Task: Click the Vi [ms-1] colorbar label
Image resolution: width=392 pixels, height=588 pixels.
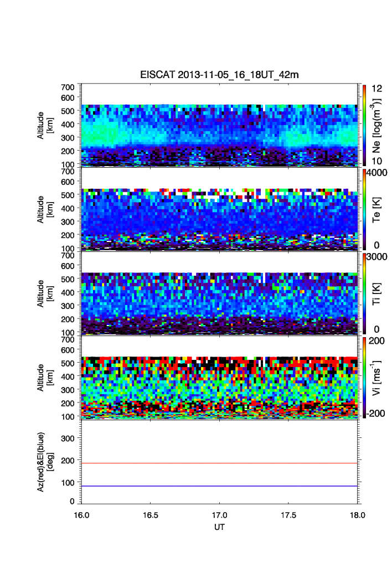Action: point(376,378)
